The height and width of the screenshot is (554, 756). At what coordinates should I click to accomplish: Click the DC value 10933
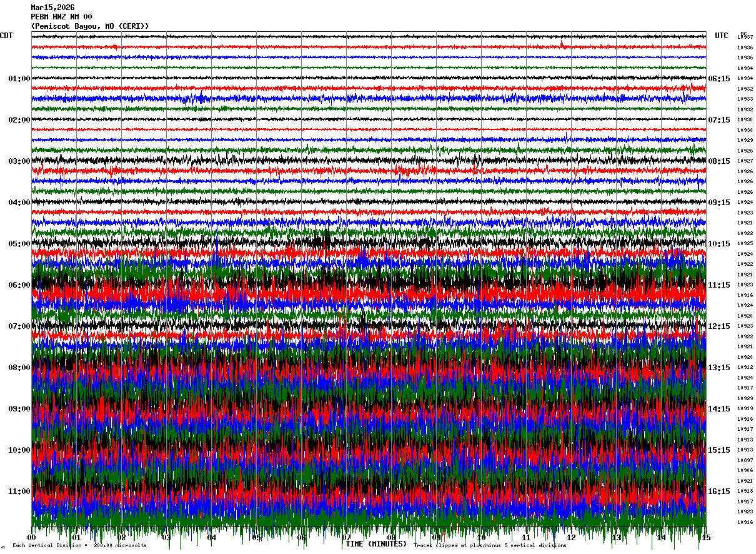coord(745,99)
